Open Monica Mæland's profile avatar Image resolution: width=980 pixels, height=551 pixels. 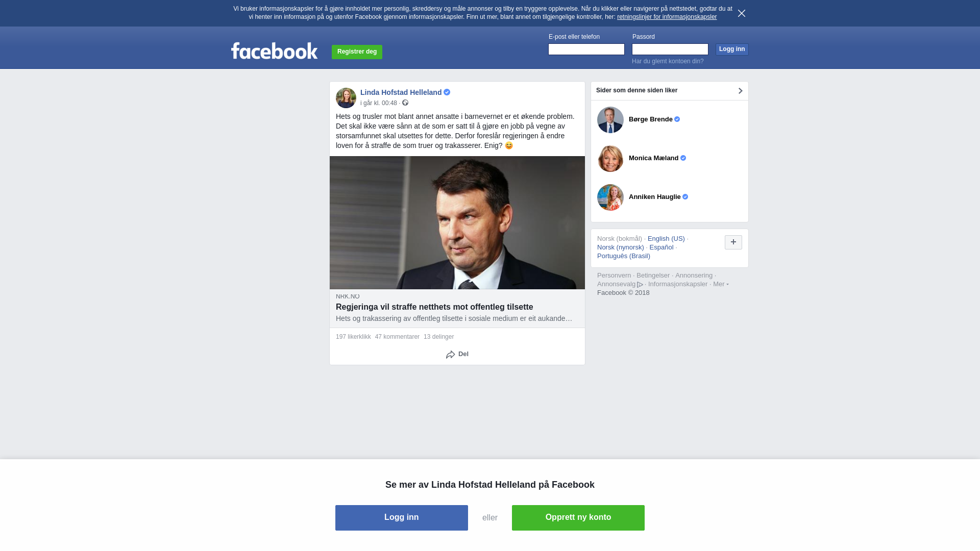tap(610, 159)
